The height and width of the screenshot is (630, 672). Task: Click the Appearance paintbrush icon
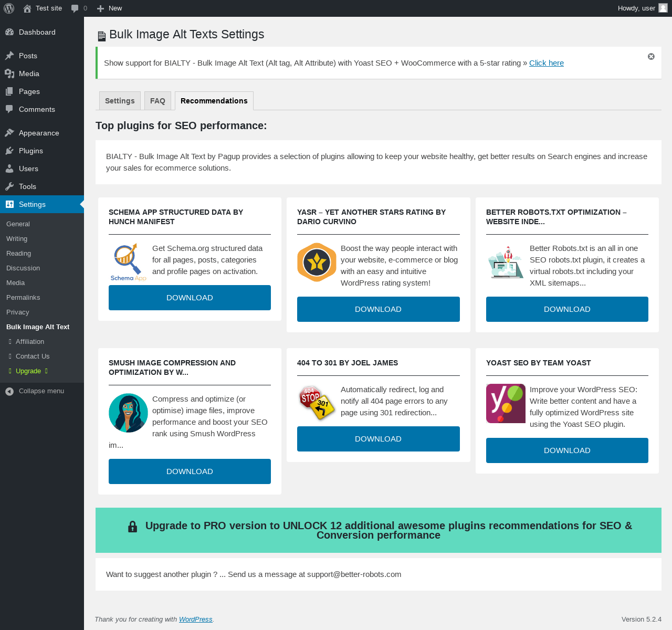click(9, 133)
